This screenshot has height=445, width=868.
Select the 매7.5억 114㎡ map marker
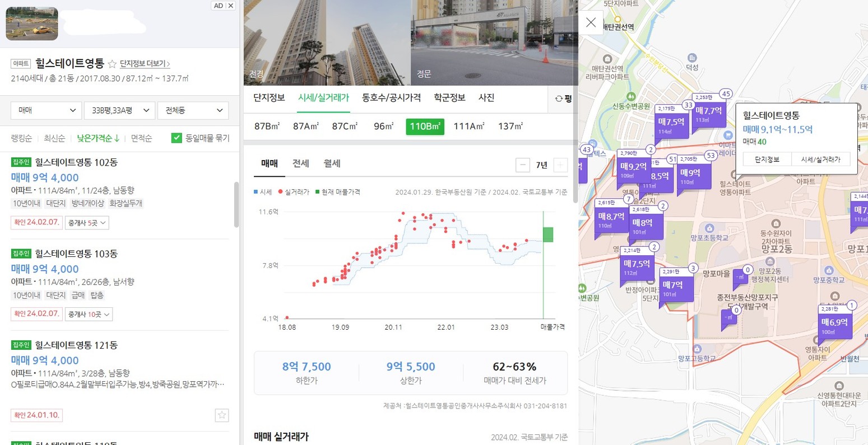click(x=671, y=124)
